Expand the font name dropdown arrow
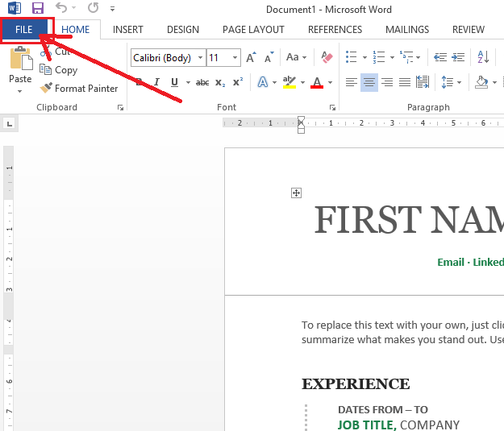 [x=201, y=58]
